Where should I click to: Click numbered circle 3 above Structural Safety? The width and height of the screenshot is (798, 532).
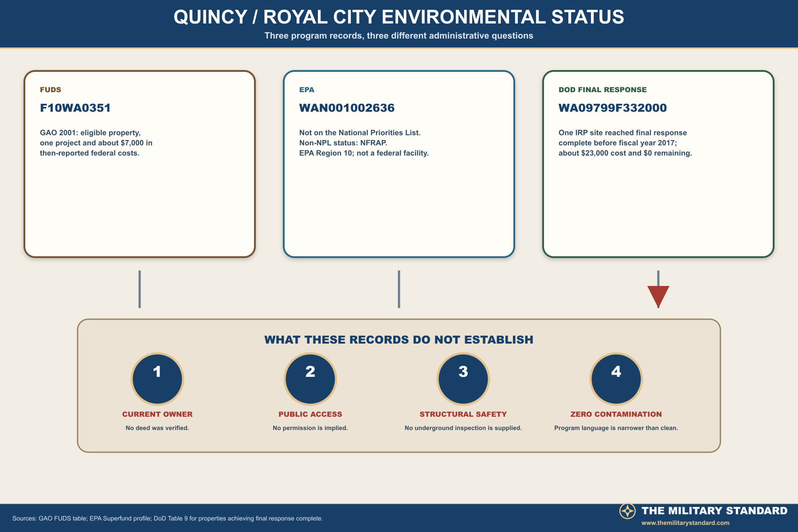[463, 379]
